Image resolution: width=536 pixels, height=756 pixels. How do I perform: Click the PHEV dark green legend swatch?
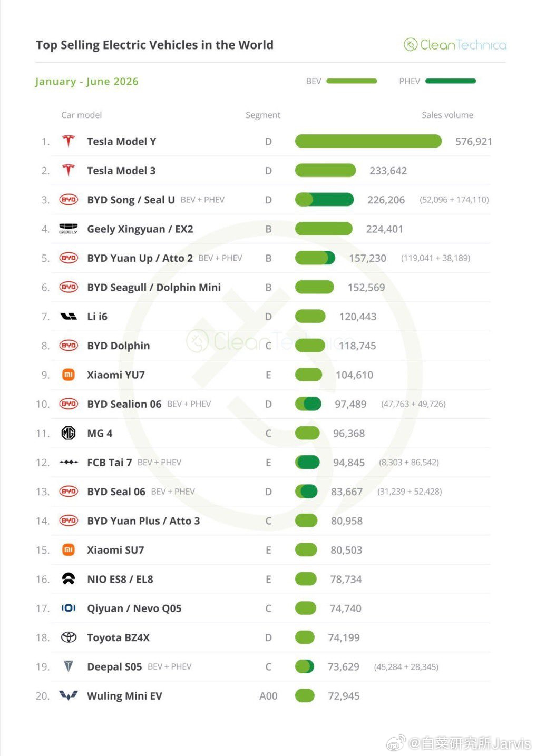click(451, 81)
